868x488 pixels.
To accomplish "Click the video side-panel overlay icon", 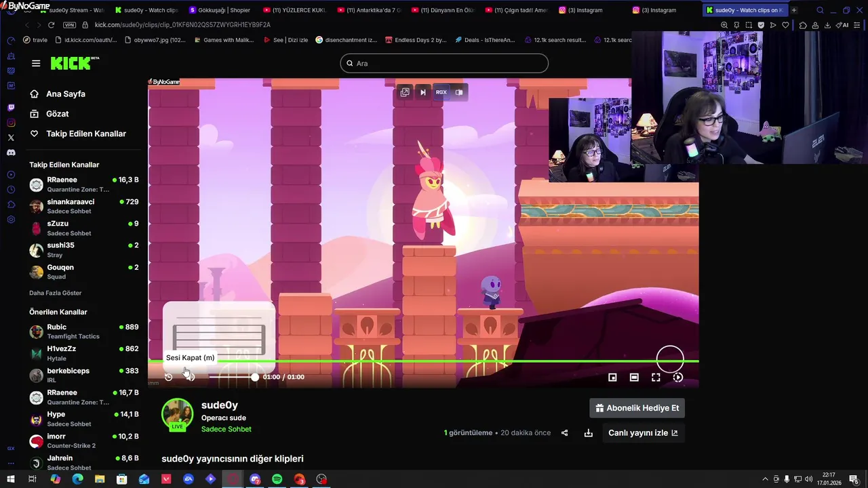I will point(459,92).
